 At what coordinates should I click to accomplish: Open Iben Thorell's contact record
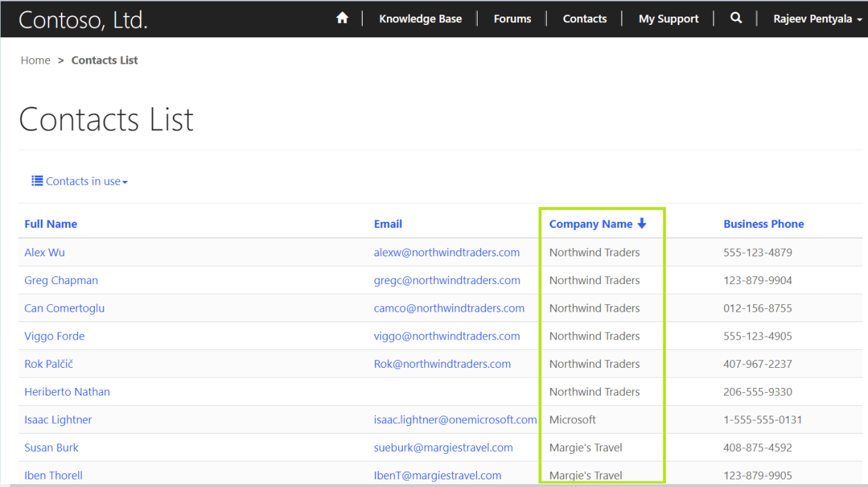53,475
